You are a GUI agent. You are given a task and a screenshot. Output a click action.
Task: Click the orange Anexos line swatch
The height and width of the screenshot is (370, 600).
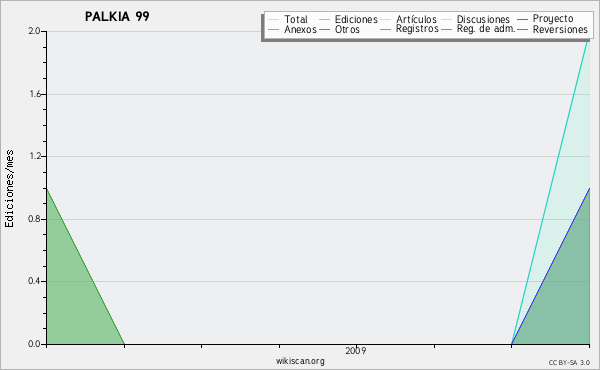[274, 29]
